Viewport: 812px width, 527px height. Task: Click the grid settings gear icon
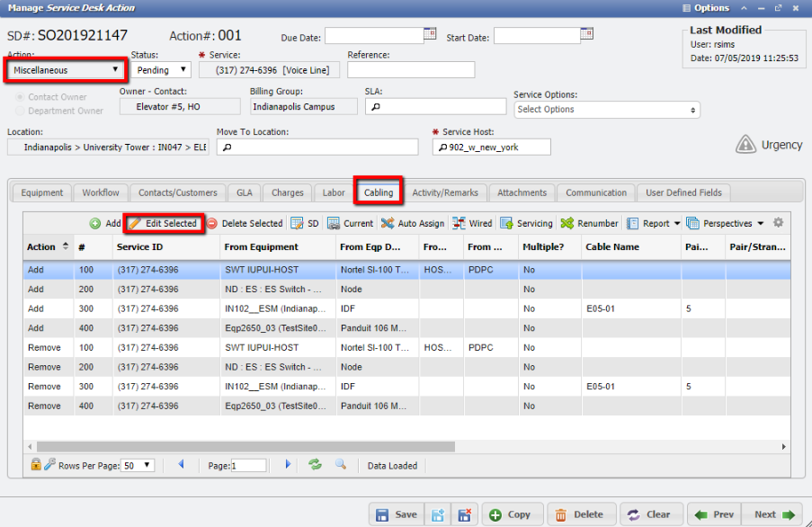point(779,223)
